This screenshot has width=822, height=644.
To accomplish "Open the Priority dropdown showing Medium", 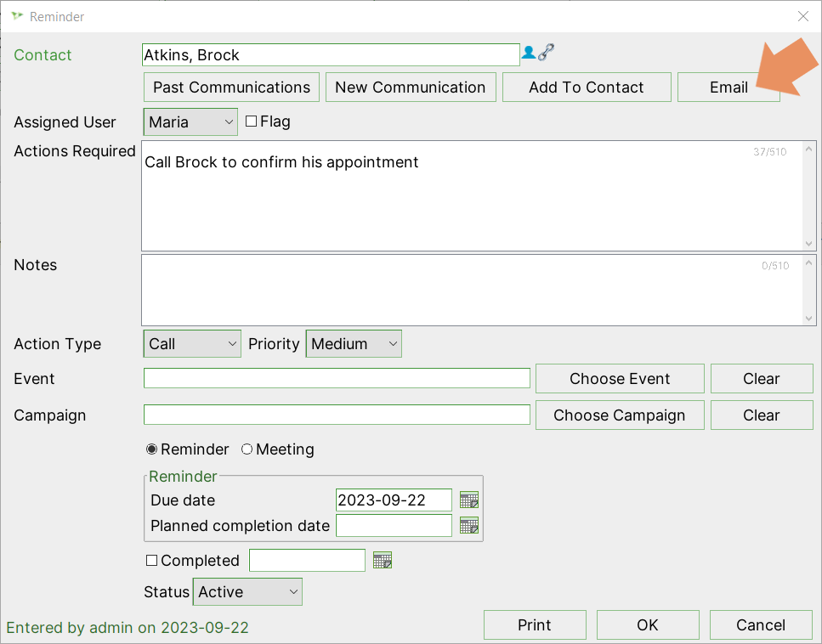I will pos(354,344).
